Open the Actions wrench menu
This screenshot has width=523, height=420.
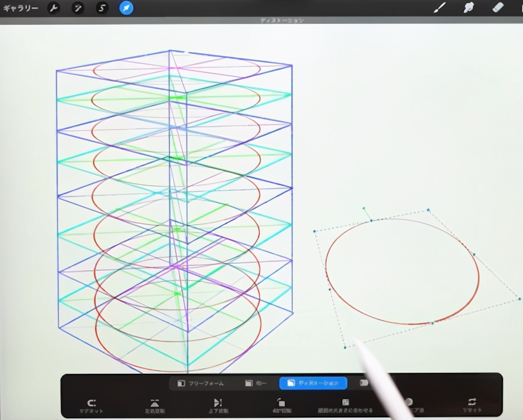pyautogui.click(x=54, y=8)
